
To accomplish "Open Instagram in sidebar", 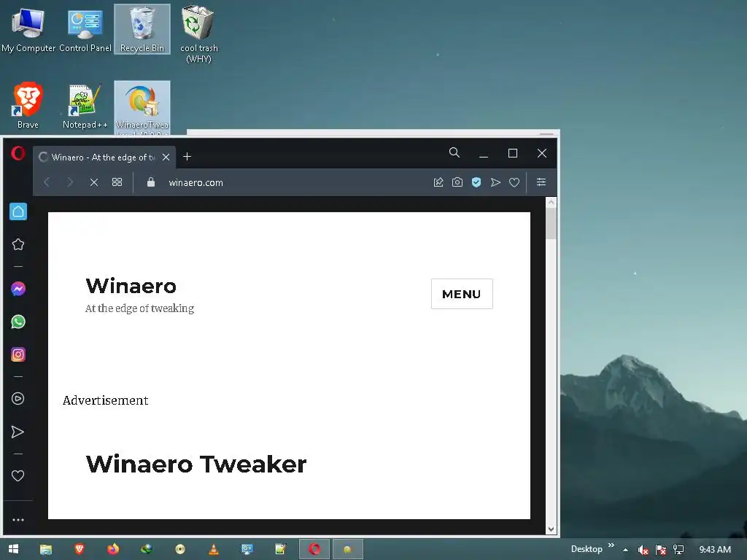I will pos(18,354).
